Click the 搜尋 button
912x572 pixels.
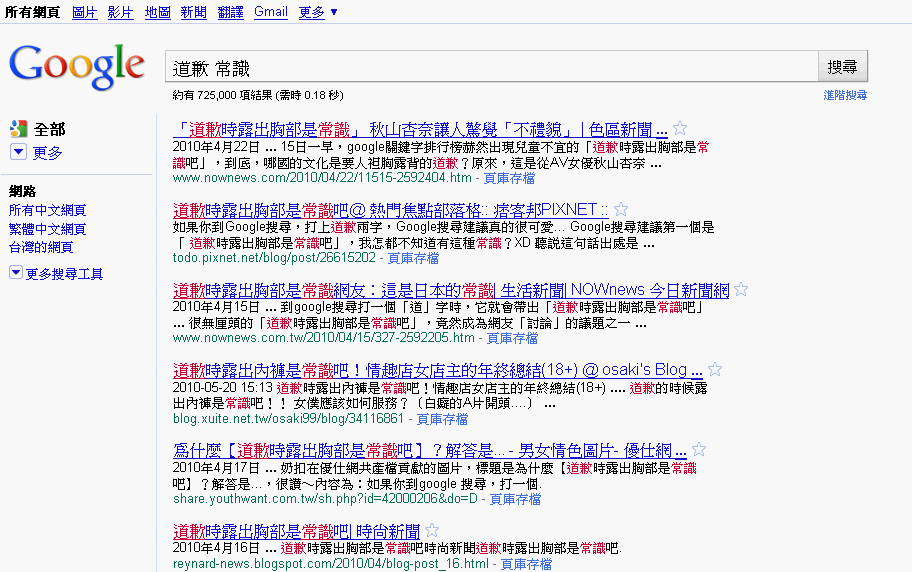click(x=843, y=67)
